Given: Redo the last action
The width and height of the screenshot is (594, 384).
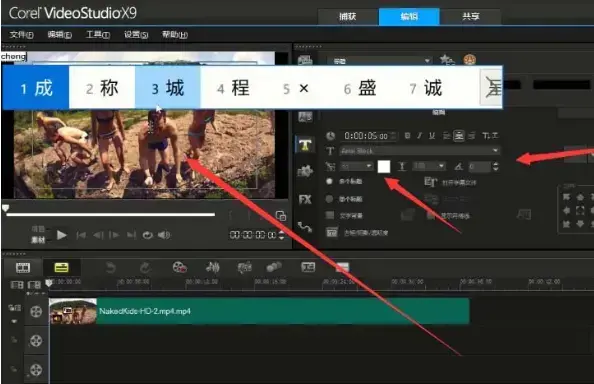Looking at the screenshot, I should pyautogui.click(x=145, y=268).
